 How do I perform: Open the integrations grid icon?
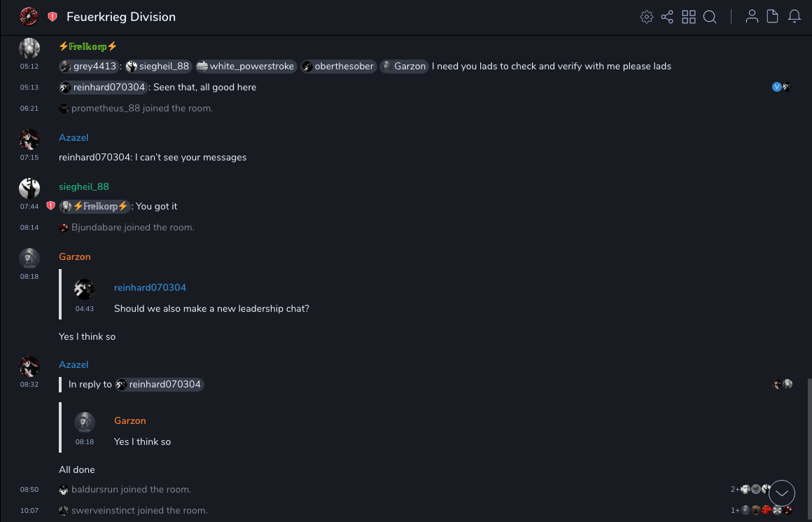click(x=689, y=17)
